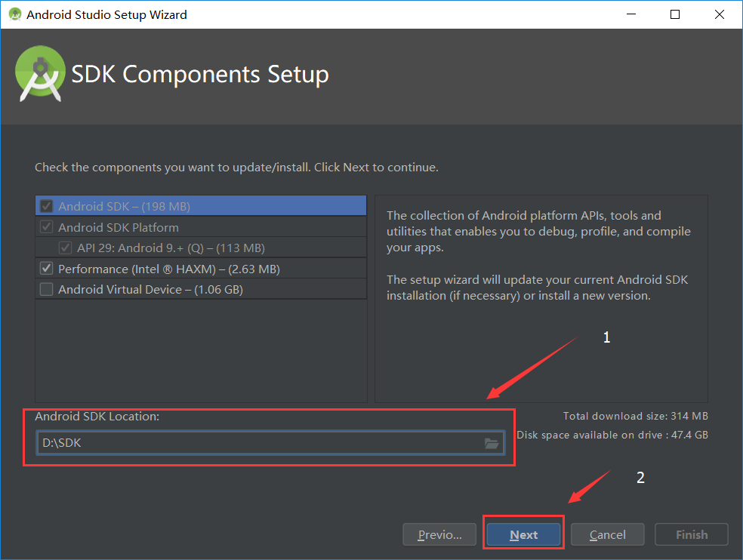743x560 pixels.
Task: Select the 'Android SDK Platform' row
Action: pyautogui.click(x=201, y=227)
